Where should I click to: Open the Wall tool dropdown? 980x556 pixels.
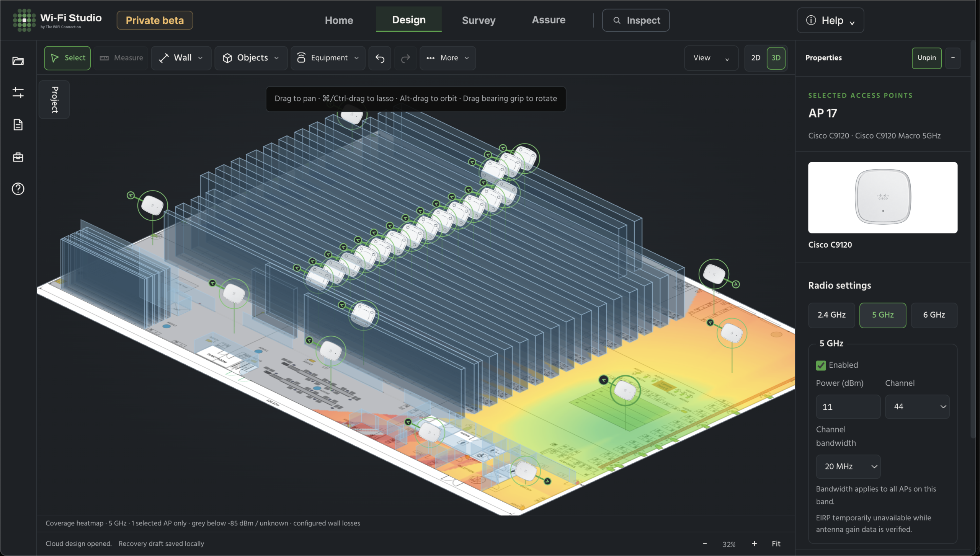pyautogui.click(x=181, y=58)
